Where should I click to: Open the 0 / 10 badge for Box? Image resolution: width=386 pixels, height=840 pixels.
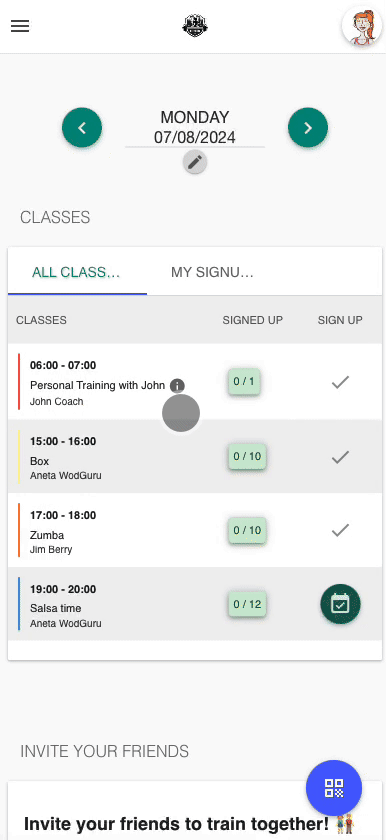click(x=247, y=456)
